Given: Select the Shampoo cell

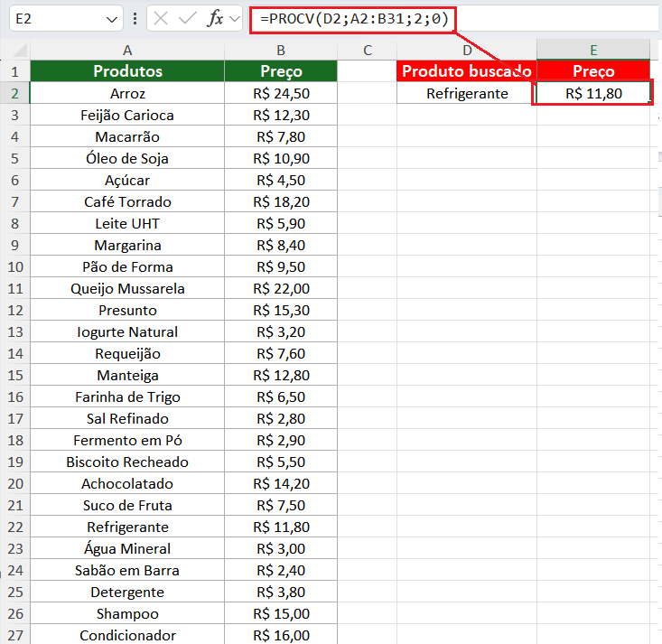Looking at the screenshot, I should (x=127, y=613).
